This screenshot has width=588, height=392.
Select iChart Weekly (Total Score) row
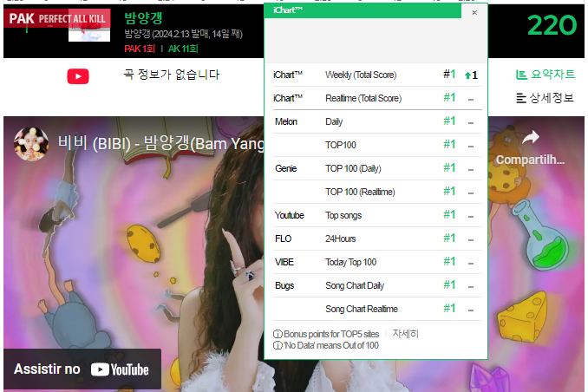[377, 75]
